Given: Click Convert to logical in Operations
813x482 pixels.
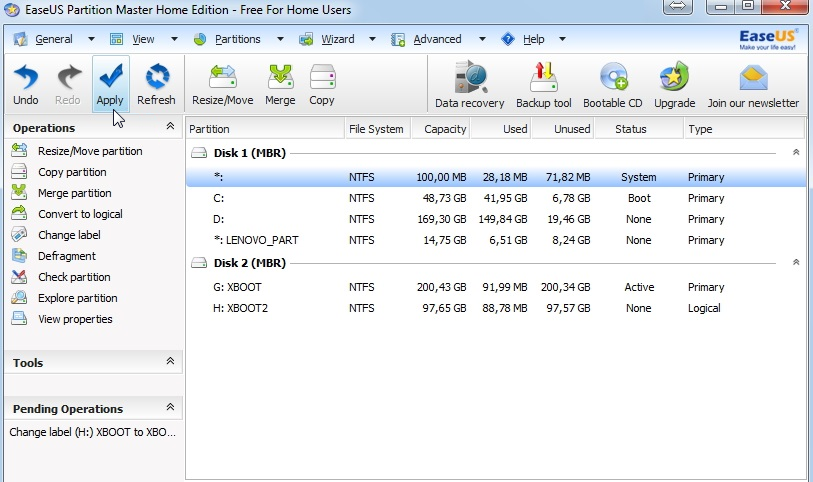Looking at the screenshot, I should click(x=80, y=214).
